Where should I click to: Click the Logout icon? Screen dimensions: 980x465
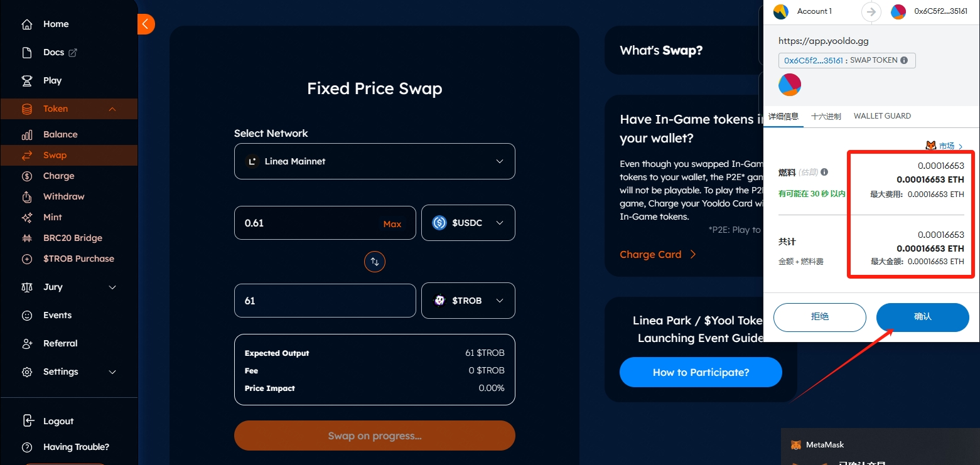(x=27, y=421)
